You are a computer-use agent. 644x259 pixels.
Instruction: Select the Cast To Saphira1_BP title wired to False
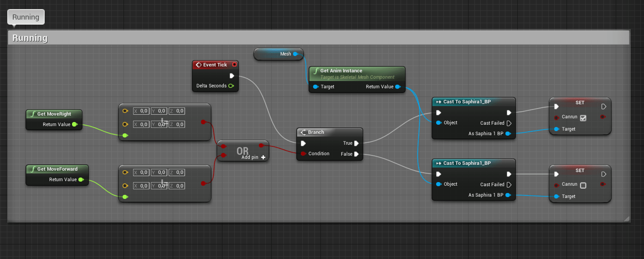click(467, 163)
